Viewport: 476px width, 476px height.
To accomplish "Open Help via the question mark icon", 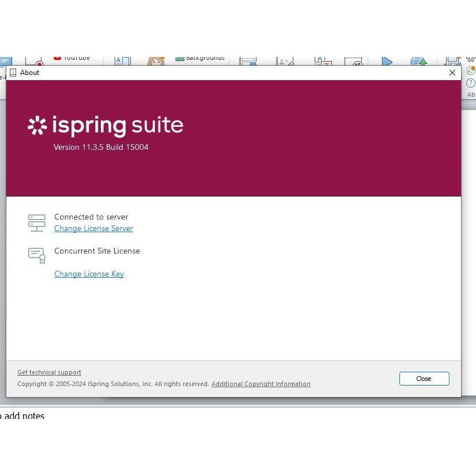I will point(471,83).
